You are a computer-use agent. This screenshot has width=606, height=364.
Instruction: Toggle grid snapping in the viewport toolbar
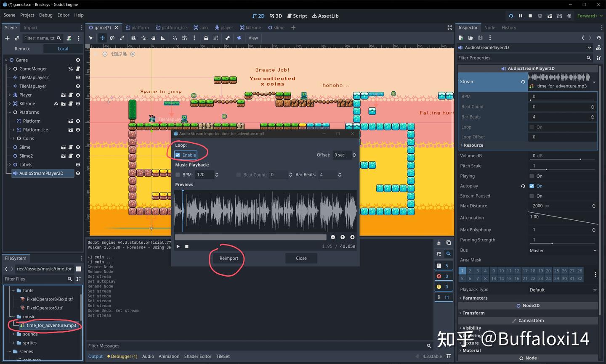[x=184, y=38]
